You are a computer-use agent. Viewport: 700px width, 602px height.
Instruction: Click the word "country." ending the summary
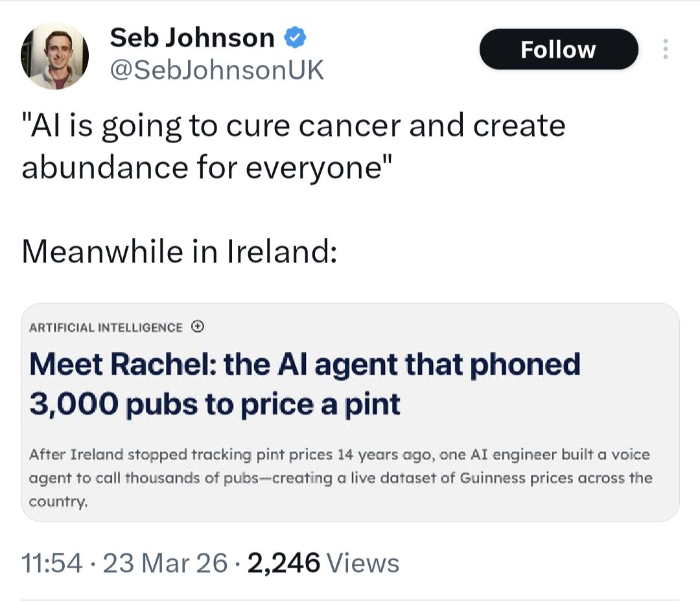(58, 502)
